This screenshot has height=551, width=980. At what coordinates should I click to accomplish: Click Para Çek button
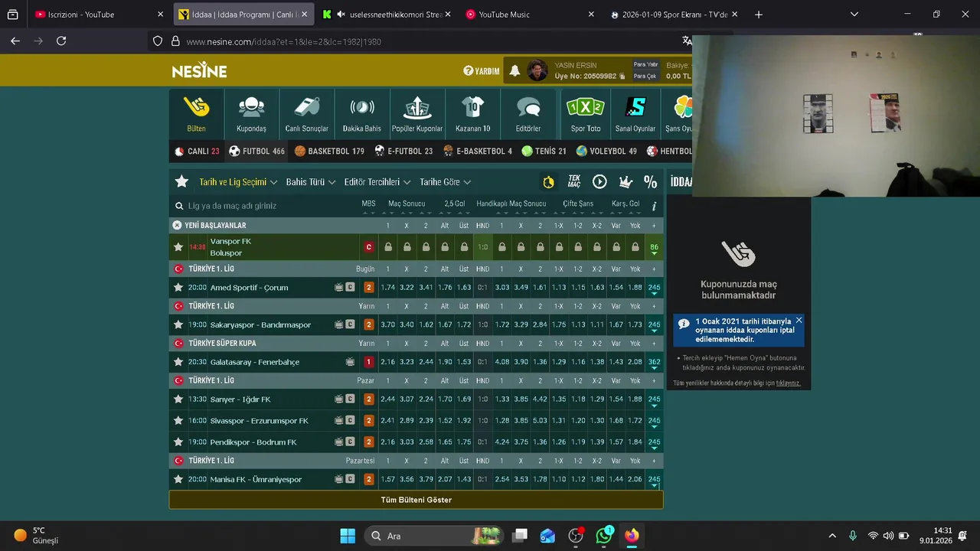pos(645,77)
